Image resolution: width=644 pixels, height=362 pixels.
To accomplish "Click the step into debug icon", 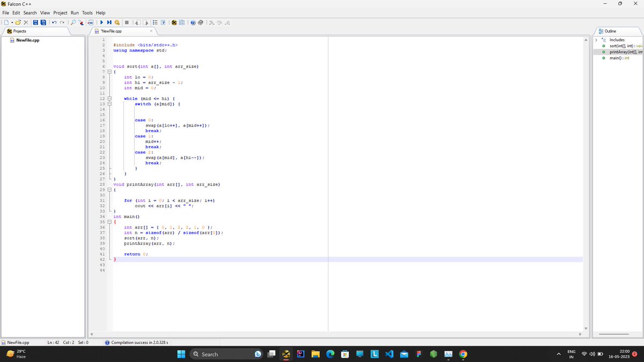I will 211,23.
